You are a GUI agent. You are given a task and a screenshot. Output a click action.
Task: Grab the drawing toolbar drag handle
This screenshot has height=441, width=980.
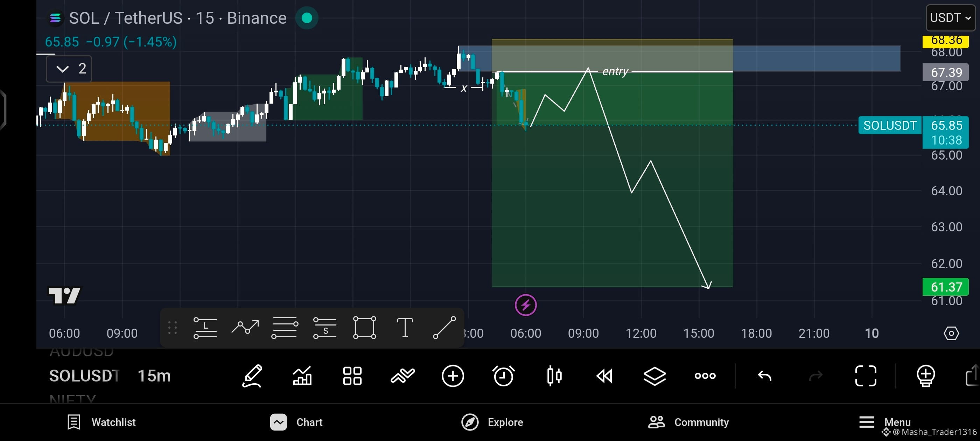pyautogui.click(x=172, y=328)
